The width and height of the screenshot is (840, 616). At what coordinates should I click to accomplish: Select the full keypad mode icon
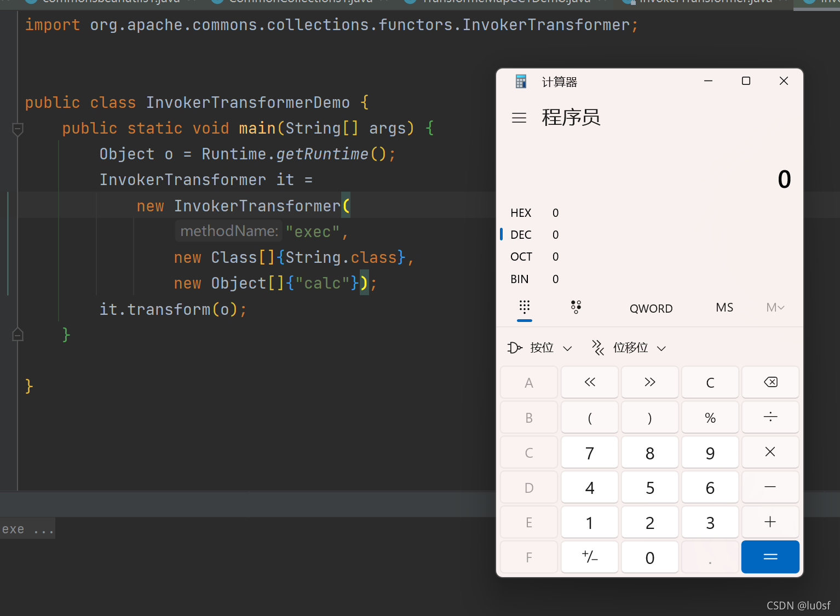point(525,307)
